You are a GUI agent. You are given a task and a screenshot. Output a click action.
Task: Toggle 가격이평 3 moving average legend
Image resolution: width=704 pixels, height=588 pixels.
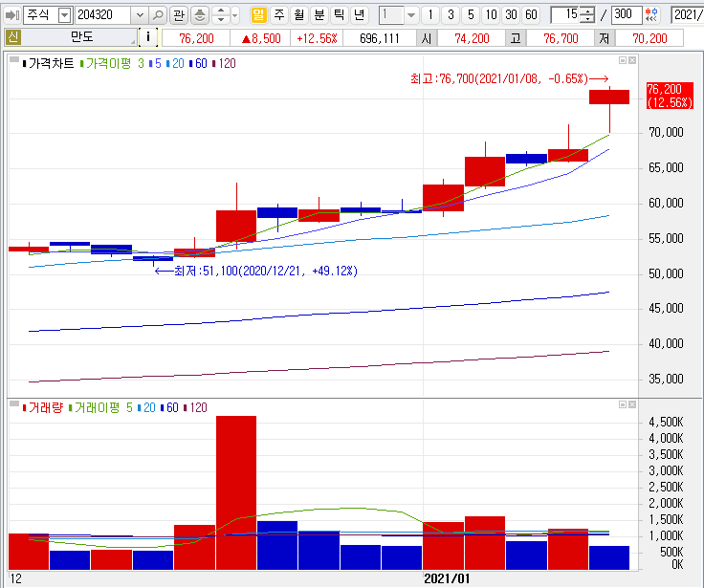[x=112, y=64]
